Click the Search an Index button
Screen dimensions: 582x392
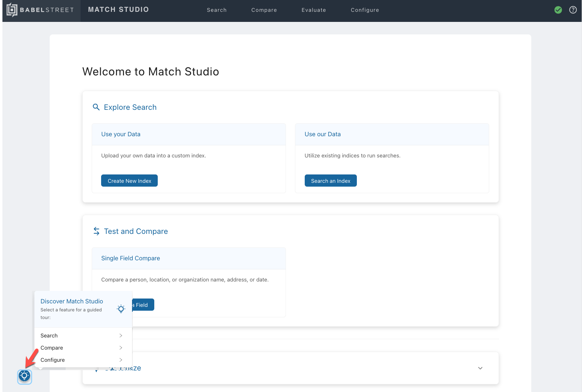click(331, 181)
